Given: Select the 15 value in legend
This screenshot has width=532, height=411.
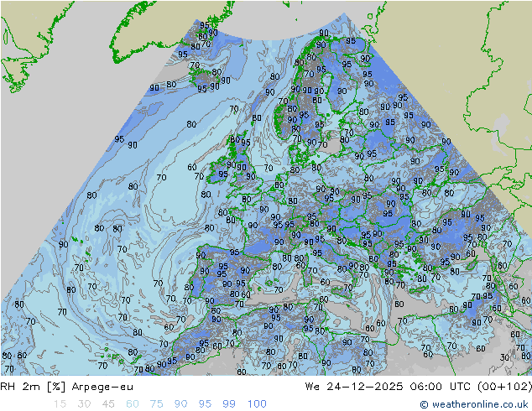Looking at the screenshot, I should tap(60, 404).
